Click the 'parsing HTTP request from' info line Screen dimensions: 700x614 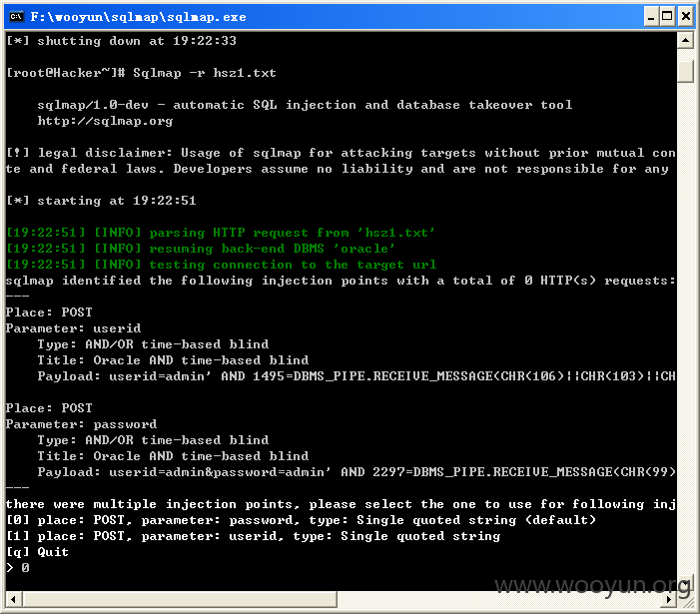tap(220, 233)
